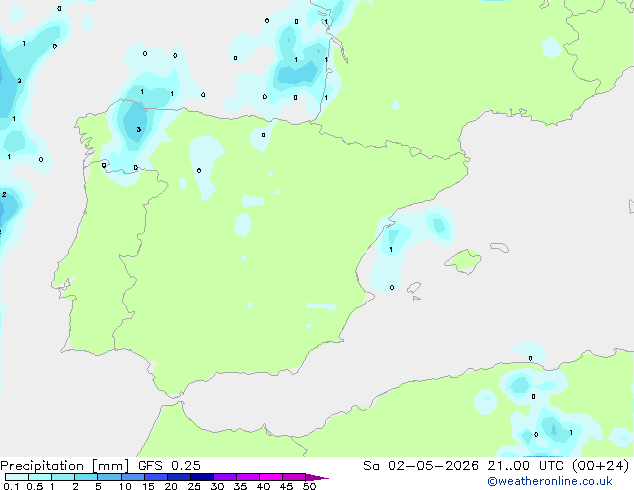Click the '25' legend scale label
This screenshot has height=490, width=634.
click(x=194, y=486)
